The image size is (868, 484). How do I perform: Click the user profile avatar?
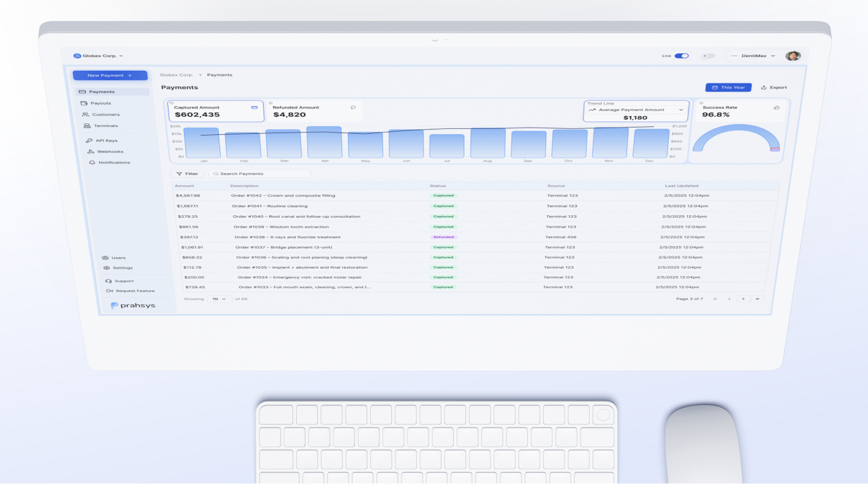[x=793, y=56]
